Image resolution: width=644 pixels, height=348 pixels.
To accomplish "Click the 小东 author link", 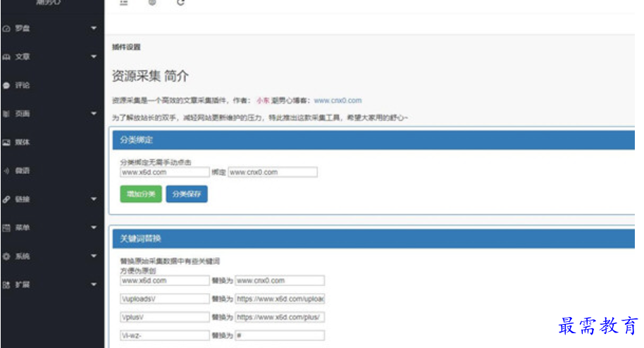I will 264,101.
